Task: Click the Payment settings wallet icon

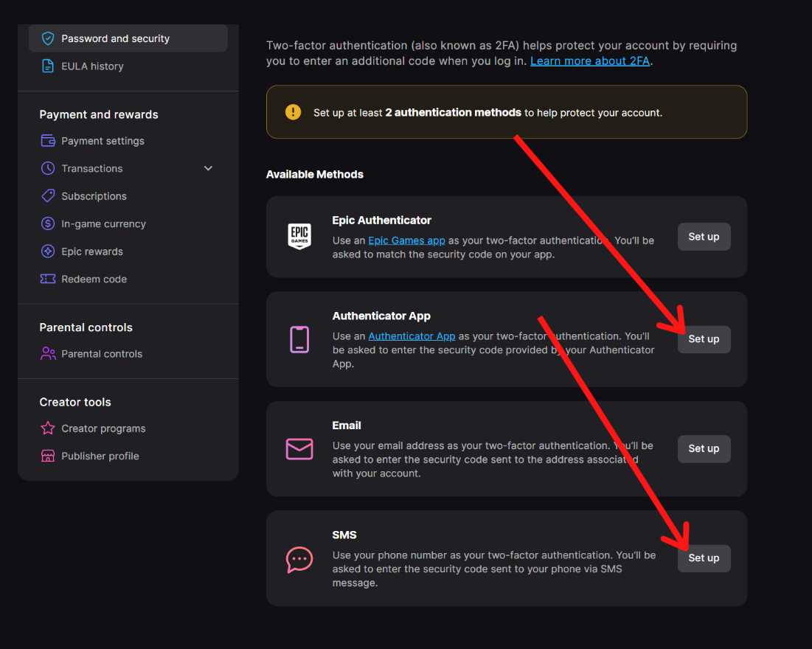Action: [48, 141]
